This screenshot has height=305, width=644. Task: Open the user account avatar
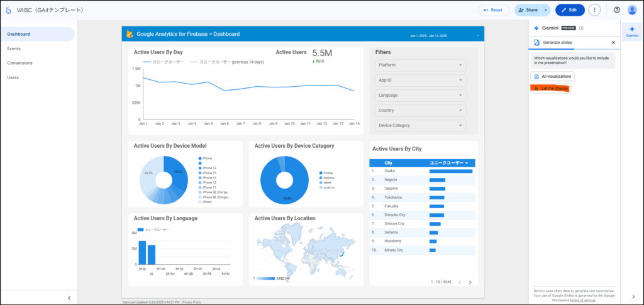(x=632, y=10)
